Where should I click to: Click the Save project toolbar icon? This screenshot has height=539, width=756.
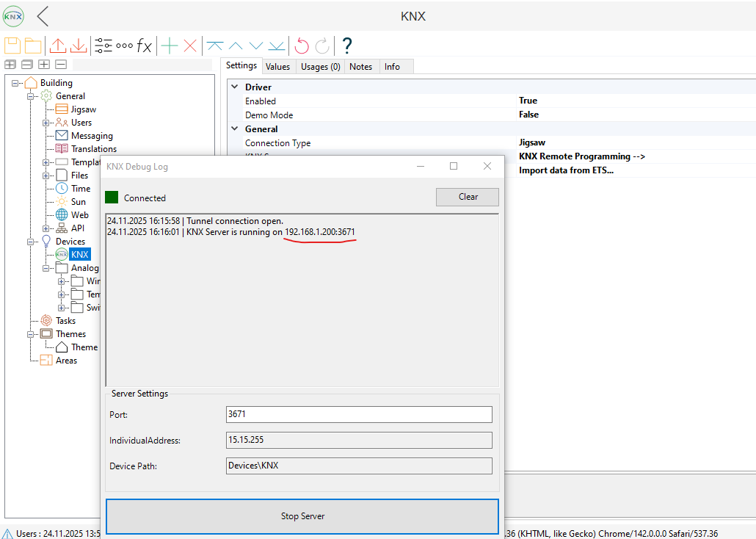click(12, 46)
